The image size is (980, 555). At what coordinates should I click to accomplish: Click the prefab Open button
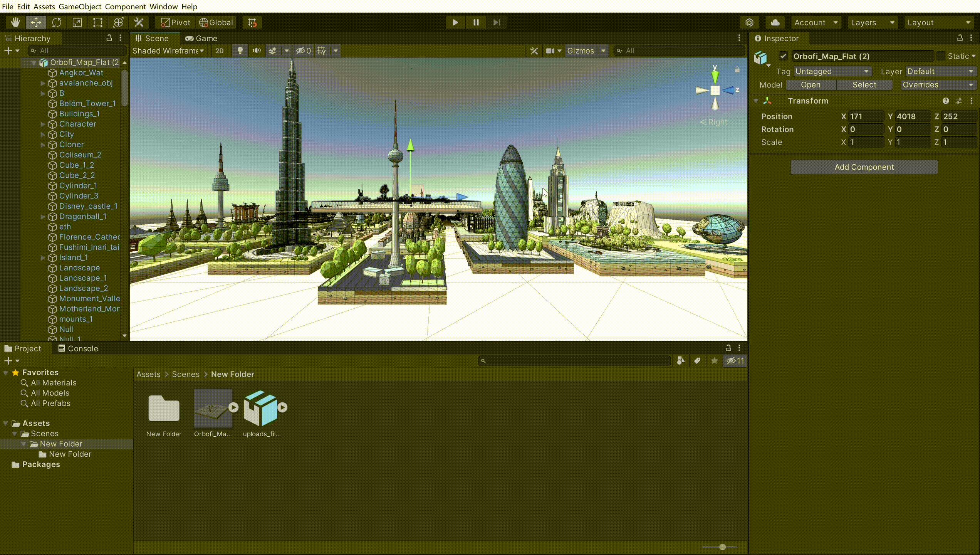click(811, 85)
